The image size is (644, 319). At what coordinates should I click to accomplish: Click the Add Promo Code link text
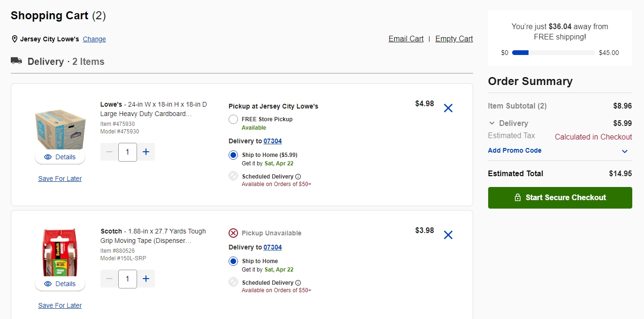(515, 151)
